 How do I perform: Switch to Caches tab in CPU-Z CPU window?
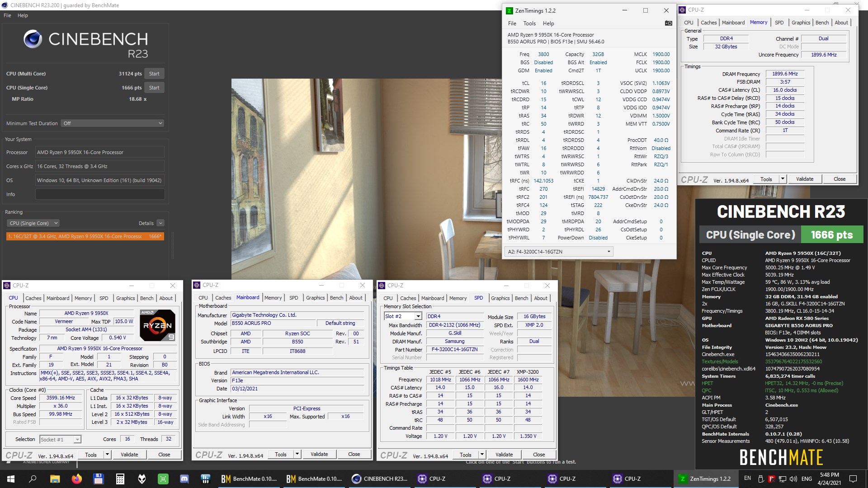[x=33, y=298]
